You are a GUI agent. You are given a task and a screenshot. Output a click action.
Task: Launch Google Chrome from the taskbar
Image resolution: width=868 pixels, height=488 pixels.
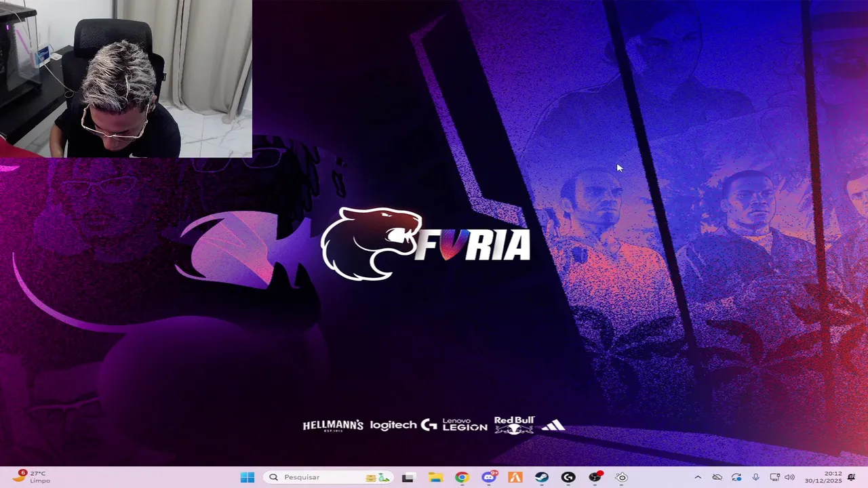(x=462, y=477)
